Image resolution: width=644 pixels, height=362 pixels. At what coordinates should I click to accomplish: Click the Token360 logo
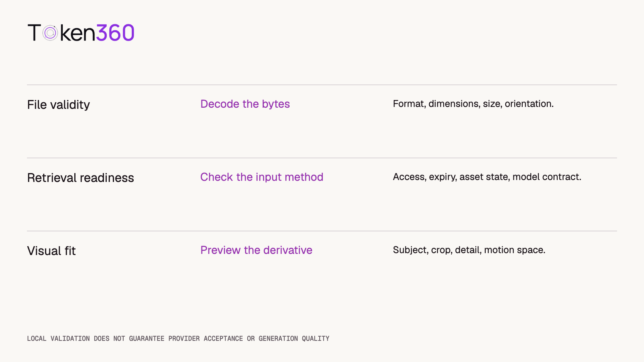pos(81,33)
